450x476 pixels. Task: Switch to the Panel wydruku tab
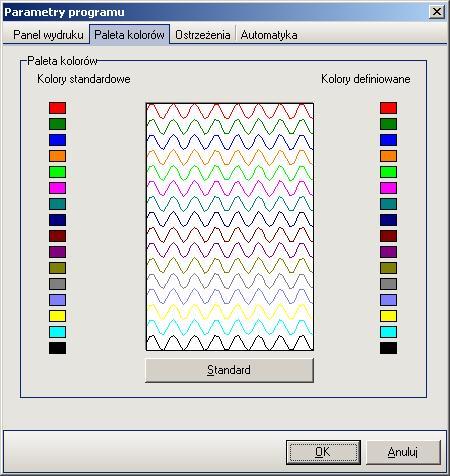click(x=48, y=35)
